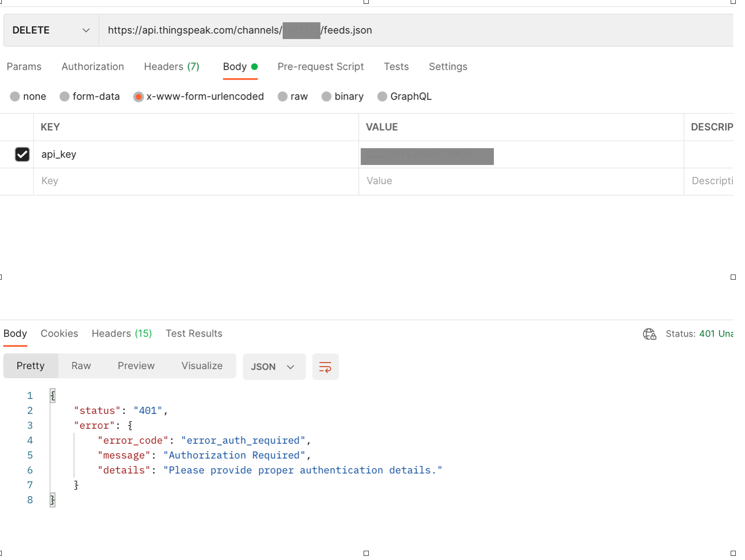Open the DELETE HTTP method dropdown
745x560 pixels.
coord(51,30)
